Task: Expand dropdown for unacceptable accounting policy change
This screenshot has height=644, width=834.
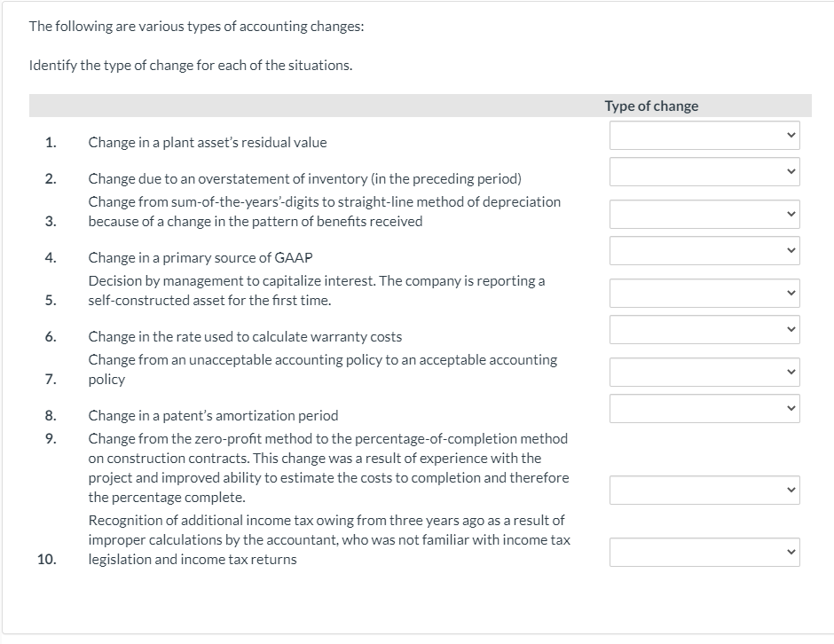Action: click(x=704, y=372)
